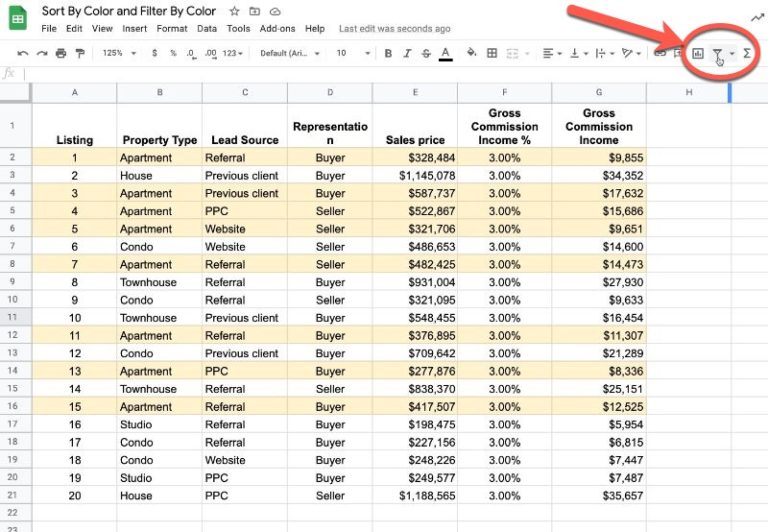The width and height of the screenshot is (768, 532).
Task: Create a filter with funnel icon
Action: tap(717, 53)
